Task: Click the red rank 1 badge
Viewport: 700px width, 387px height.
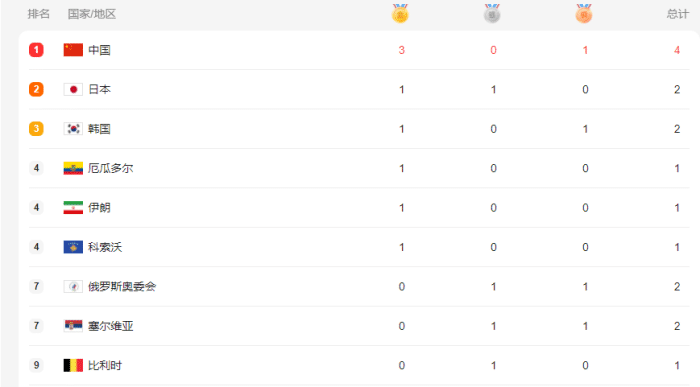Action: 37,50
